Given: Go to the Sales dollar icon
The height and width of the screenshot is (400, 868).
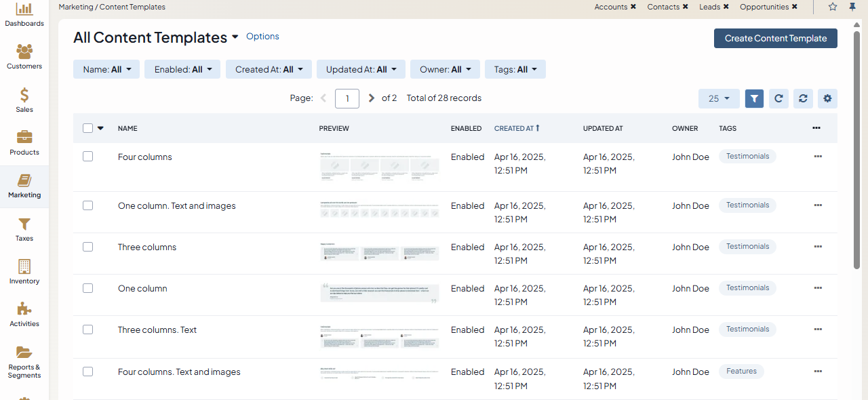Looking at the screenshot, I should [24, 95].
